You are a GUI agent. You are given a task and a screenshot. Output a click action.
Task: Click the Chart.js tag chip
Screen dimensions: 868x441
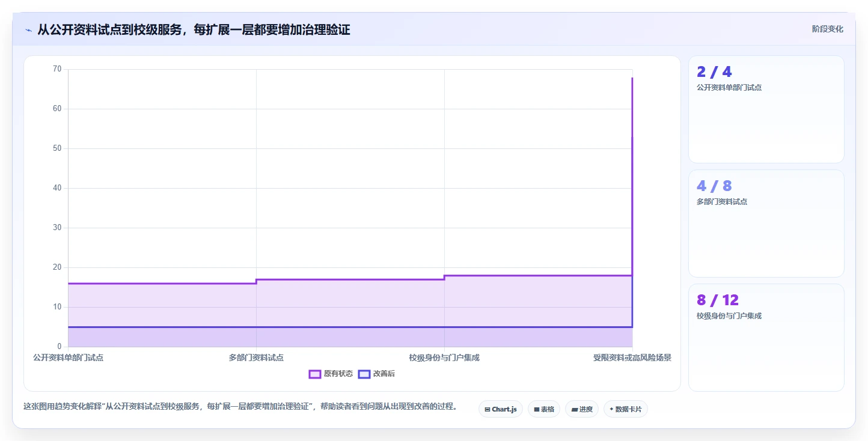(501, 409)
